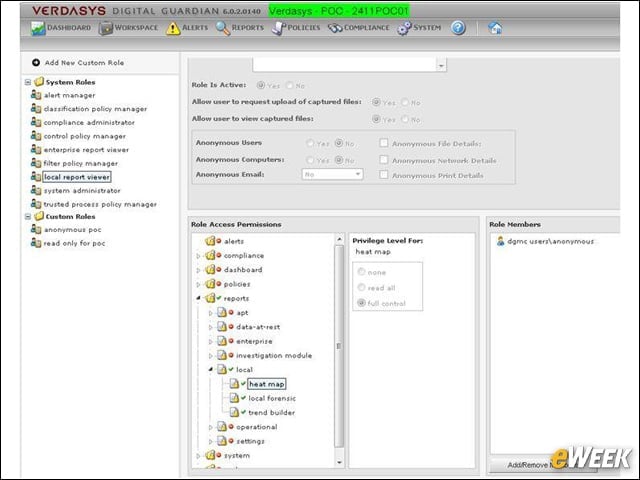640x480 pixels.
Task: Select the classification policy manager role
Action: [95, 109]
